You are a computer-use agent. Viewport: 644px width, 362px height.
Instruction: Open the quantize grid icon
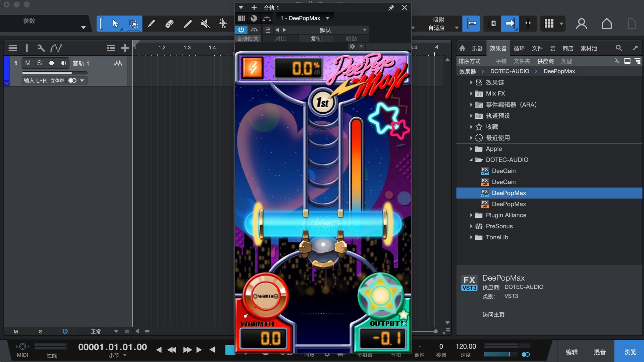click(x=549, y=23)
